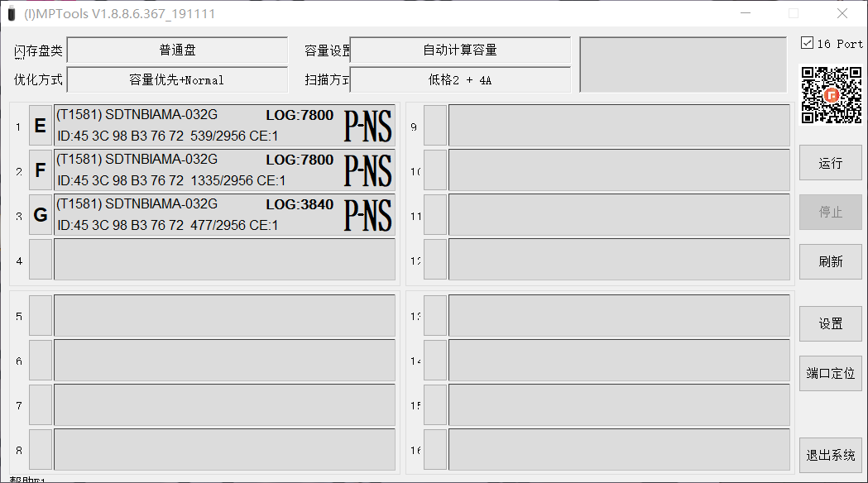Click the empty port 11 slot panel
The image size is (868, 483).
619,215
